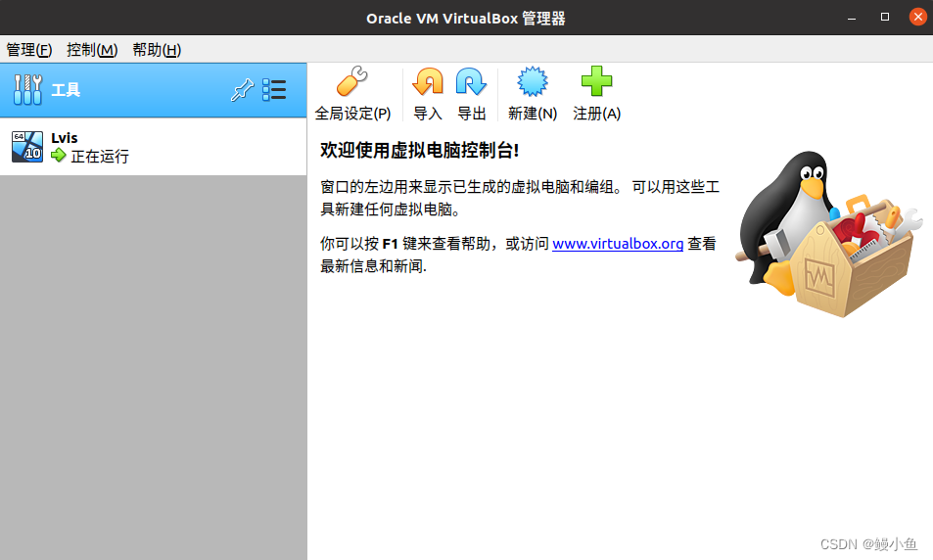The image size is (933, 560).
Task: Open the 控制(M) menu
Action: point(92,49)
